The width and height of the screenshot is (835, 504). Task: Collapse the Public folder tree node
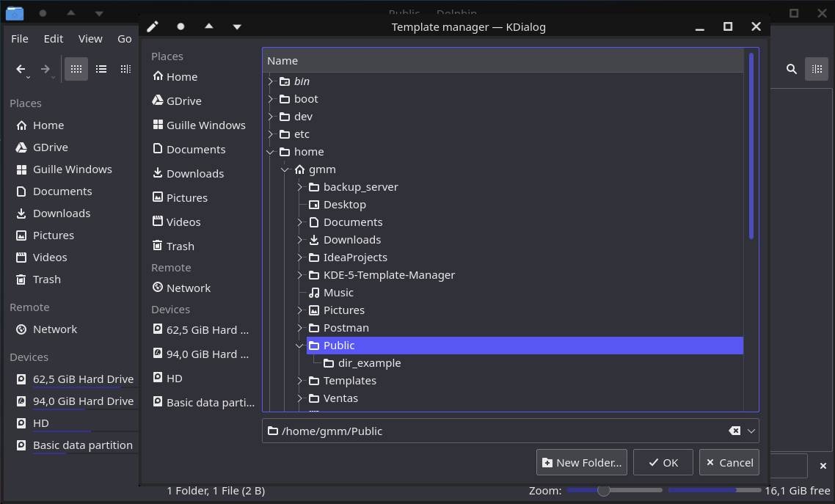point(300,346)
